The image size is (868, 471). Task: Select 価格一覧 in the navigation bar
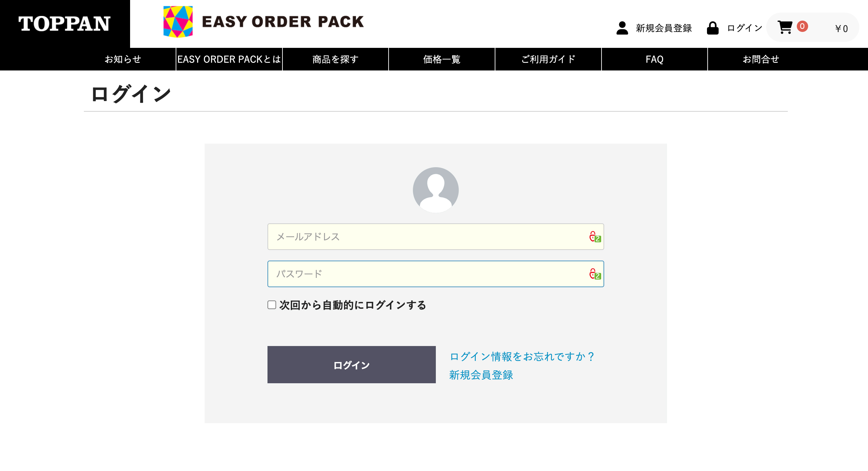pyautogui.click(x=441, y=59)
